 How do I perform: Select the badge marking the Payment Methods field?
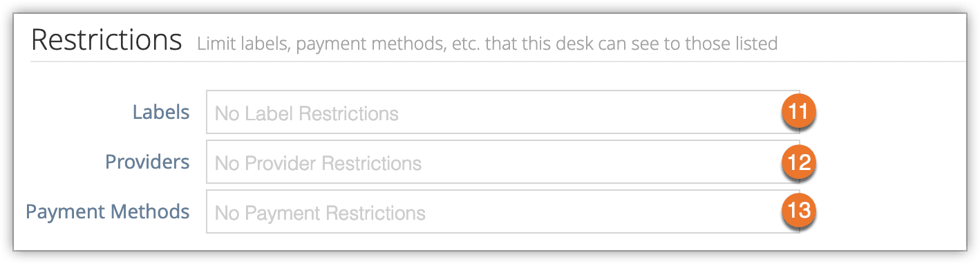tap(799, 211)
